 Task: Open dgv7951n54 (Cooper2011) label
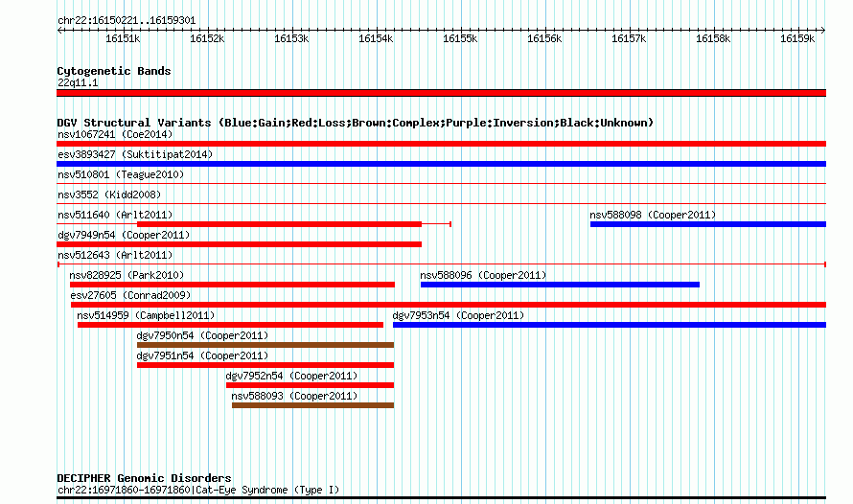point(202,355)
